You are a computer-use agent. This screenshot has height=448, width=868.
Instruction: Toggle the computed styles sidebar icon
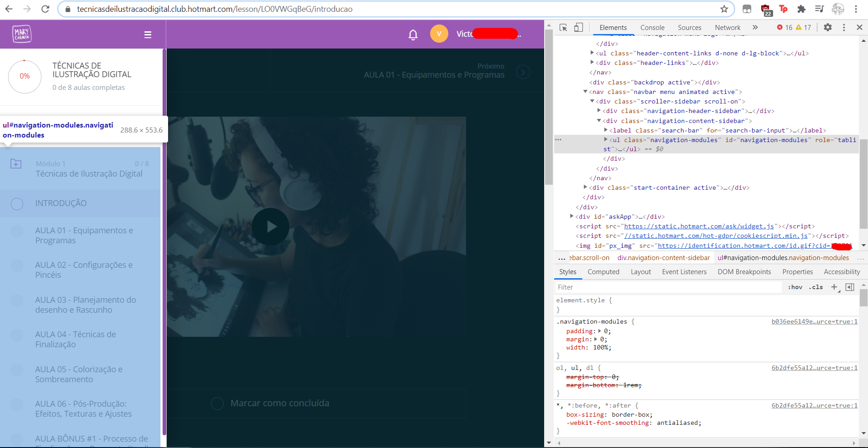tap(850, 287)
